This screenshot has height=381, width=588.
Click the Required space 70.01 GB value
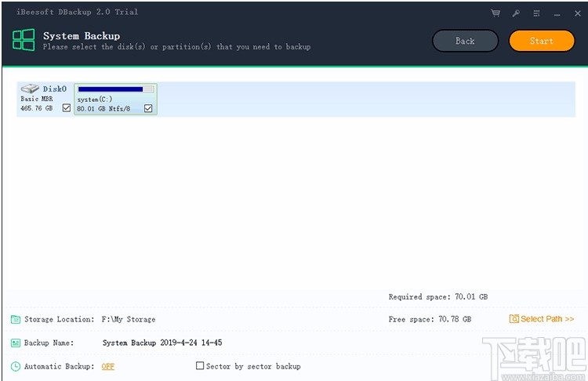[471, 296]
